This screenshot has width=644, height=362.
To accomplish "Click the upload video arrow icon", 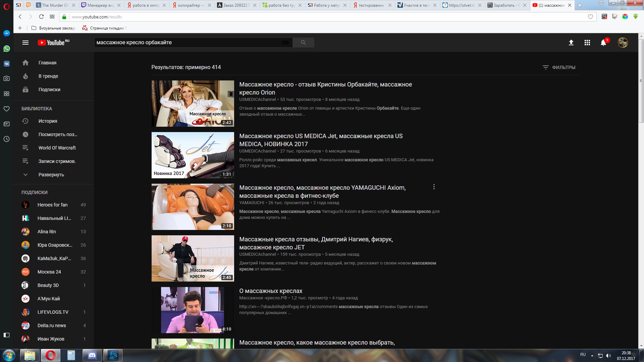I will click(571, 43).
